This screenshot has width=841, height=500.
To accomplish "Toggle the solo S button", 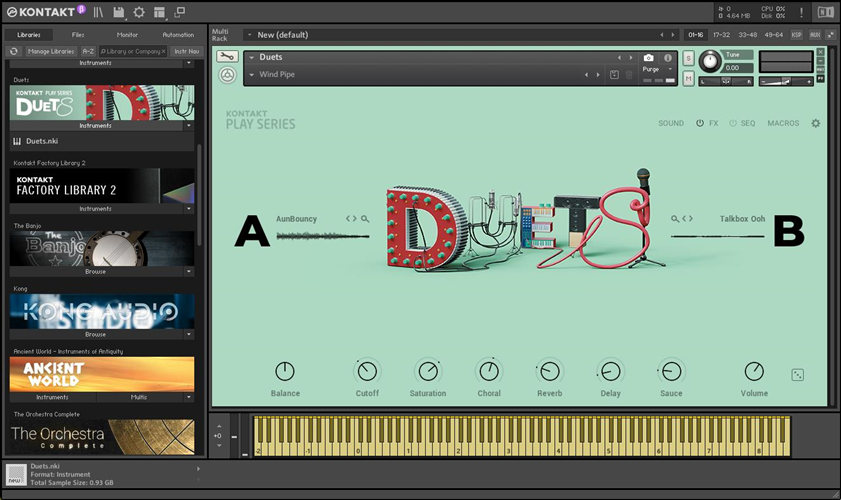I will coord(688,58).
